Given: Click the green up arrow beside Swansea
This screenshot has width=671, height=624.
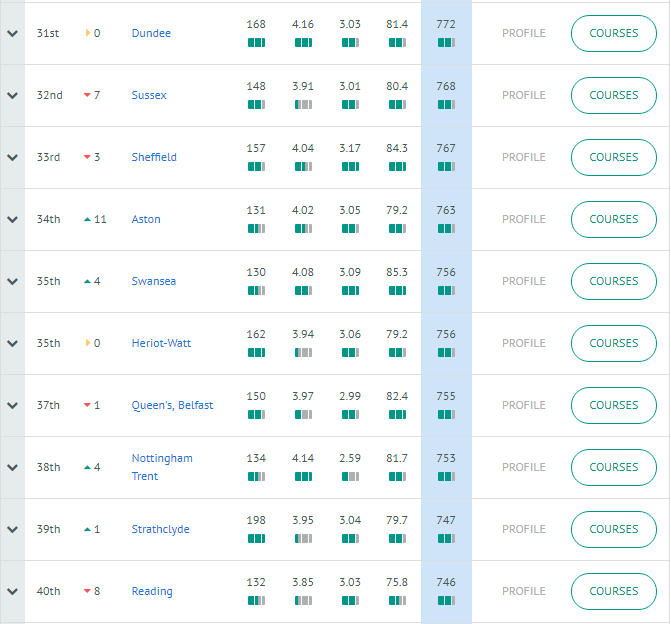Looking at the screenshot, I should pos(87,281).
